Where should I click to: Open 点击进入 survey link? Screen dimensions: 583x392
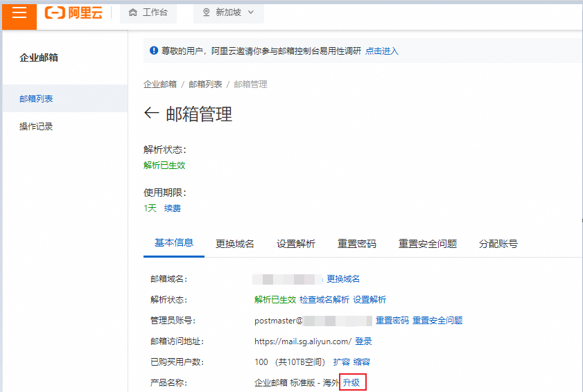pos(381,51)
